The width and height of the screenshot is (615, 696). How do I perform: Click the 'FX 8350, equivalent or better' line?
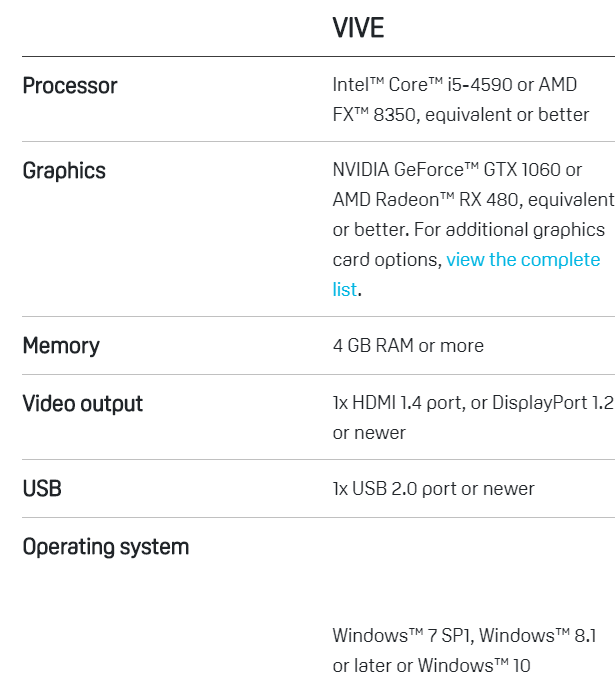click(460, 114)
